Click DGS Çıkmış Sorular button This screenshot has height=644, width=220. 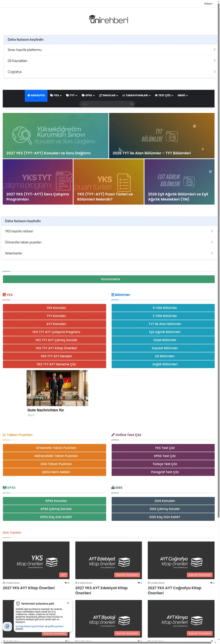[163, 509]
